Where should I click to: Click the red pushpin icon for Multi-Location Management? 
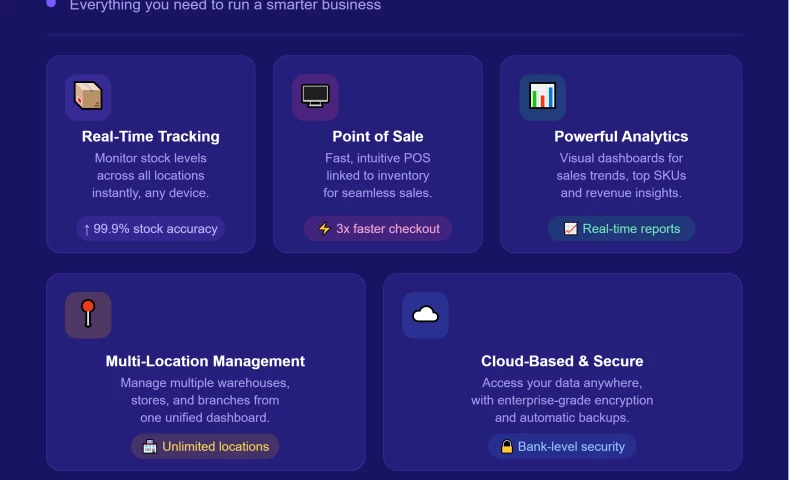(88, 315)
